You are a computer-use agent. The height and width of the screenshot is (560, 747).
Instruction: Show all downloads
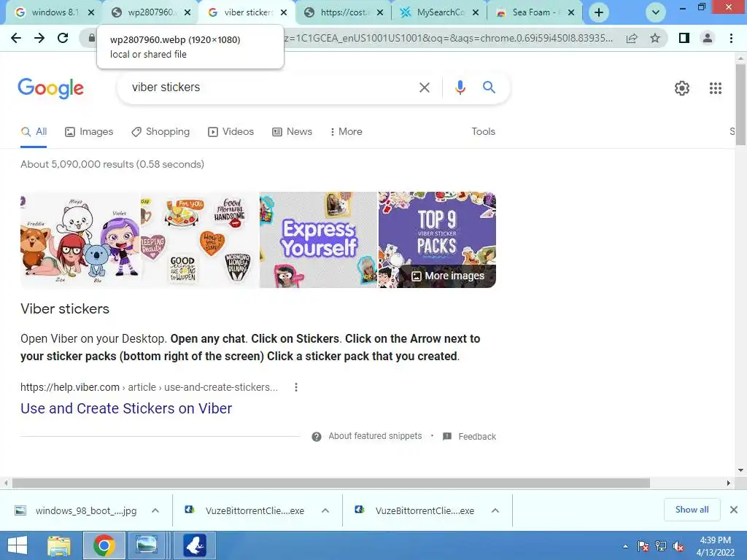pyautogui.click(x=692, y=510)
